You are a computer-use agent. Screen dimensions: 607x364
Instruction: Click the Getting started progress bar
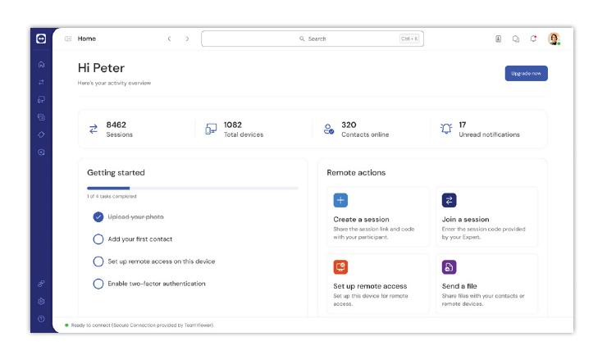[x=192, y=189]
